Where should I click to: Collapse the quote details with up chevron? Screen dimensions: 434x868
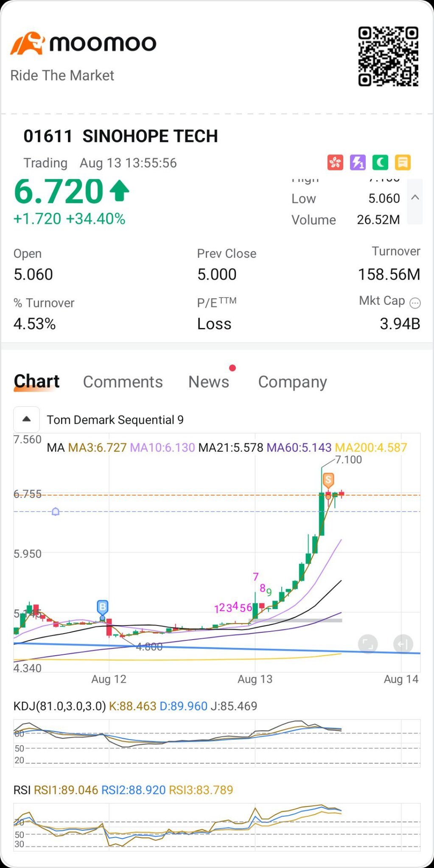tap(415, 198)
